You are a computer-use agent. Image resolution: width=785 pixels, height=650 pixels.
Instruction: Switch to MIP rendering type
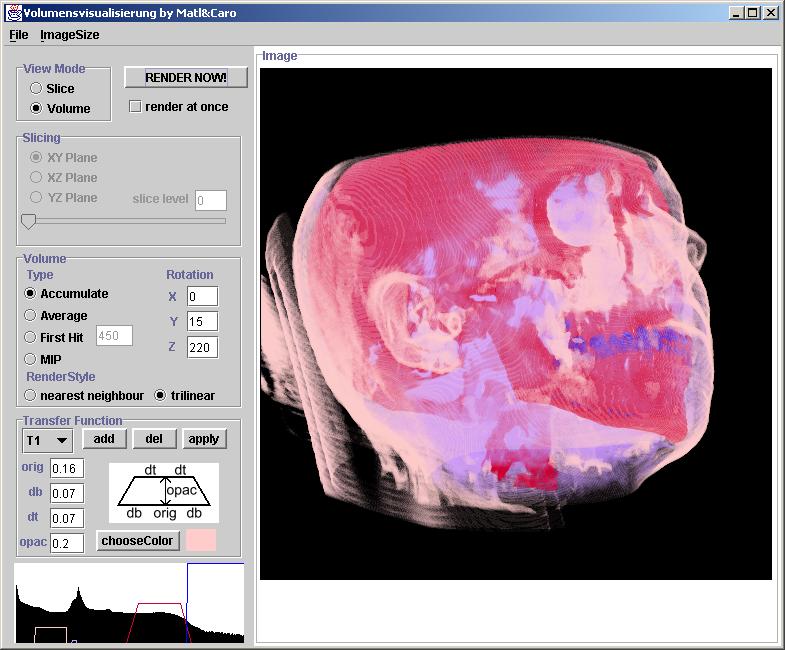[x=30, y=359]
